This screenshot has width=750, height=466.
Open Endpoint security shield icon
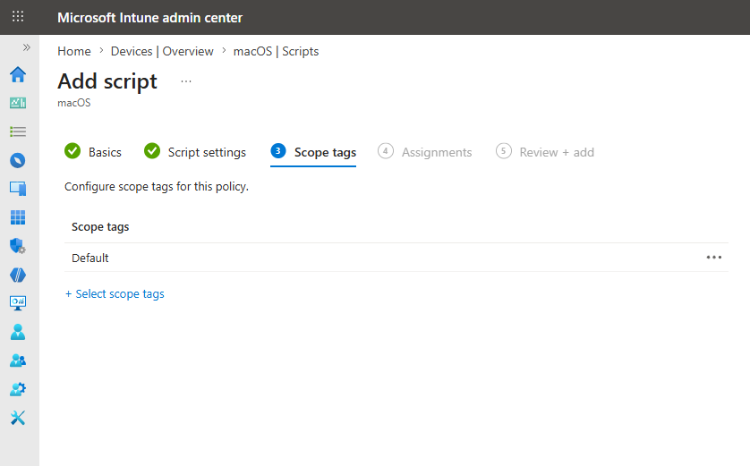tap(18, 246)
